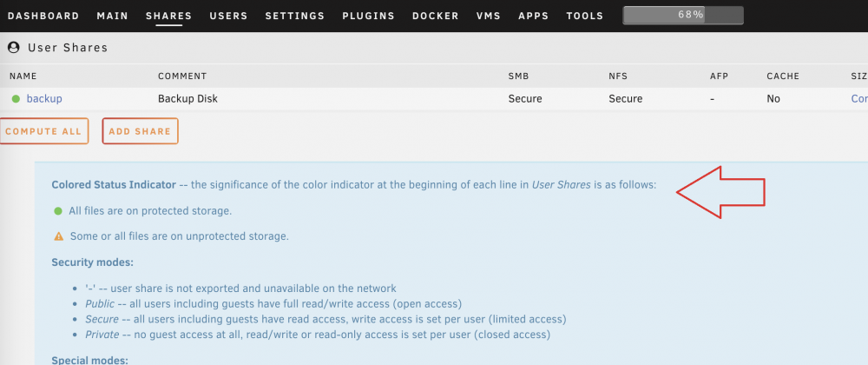This screenshot has width=868, height=365.
Task: Click the Name column header
Action: click(23, 76)
